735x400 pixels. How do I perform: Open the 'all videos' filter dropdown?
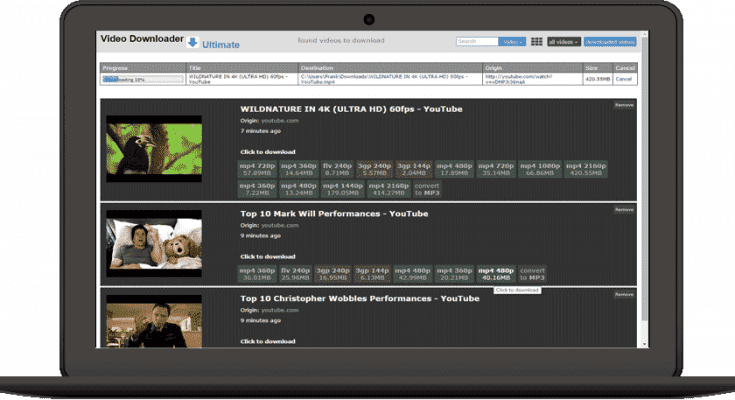(x=563, y=42)
